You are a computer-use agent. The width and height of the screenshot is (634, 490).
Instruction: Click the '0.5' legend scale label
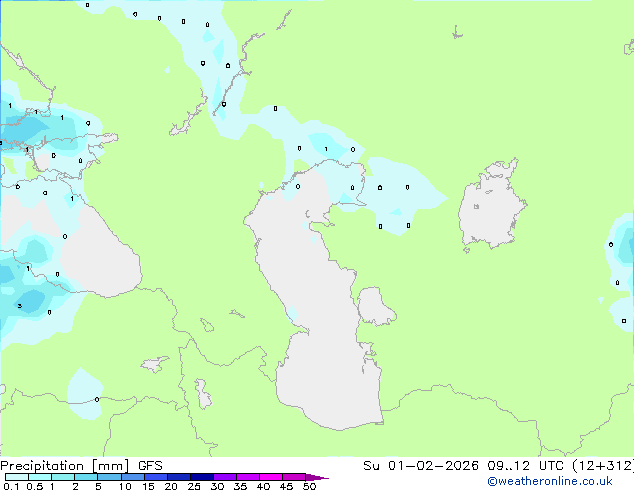(x=35, y=486)
